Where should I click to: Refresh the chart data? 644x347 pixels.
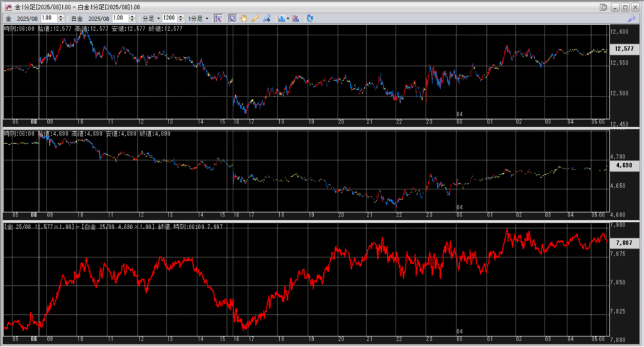pyautogui.click(x=310, y=18)
